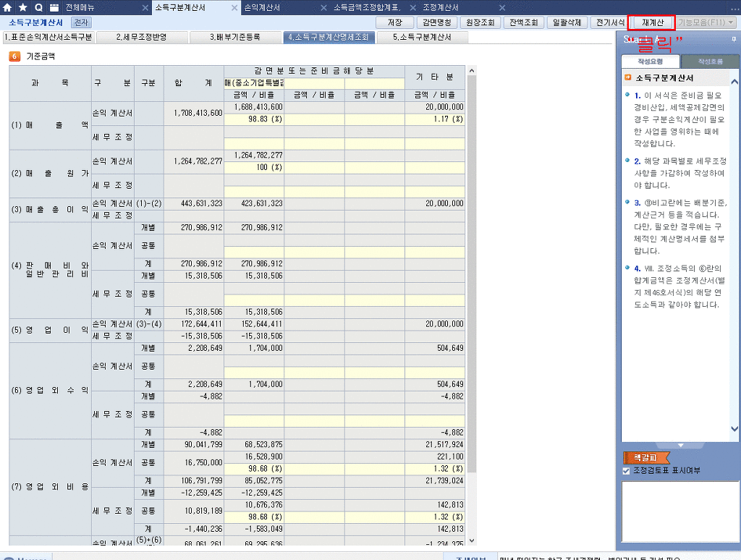
Task: Switch to the 전체메뉴 tab
Action: (80, 7)
